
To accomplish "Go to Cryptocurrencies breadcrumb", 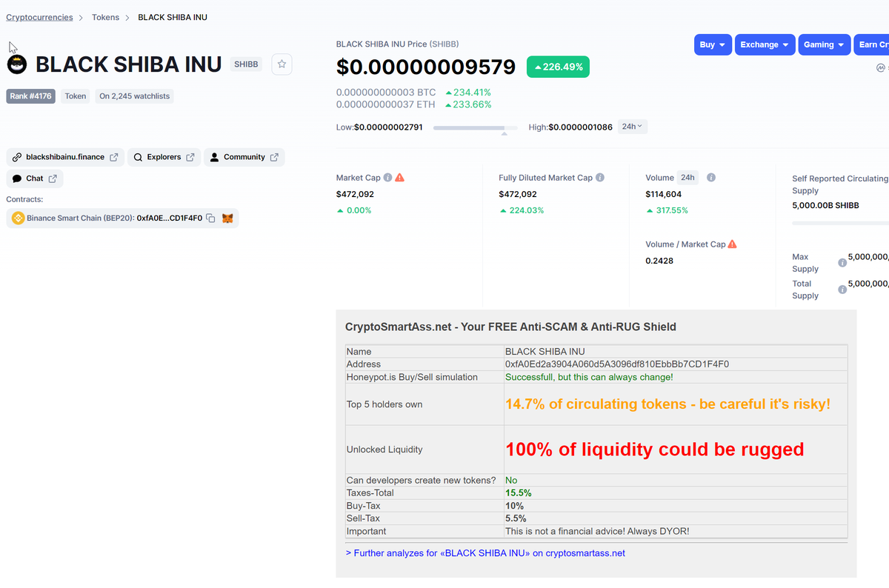I will (x=39, y=17).
